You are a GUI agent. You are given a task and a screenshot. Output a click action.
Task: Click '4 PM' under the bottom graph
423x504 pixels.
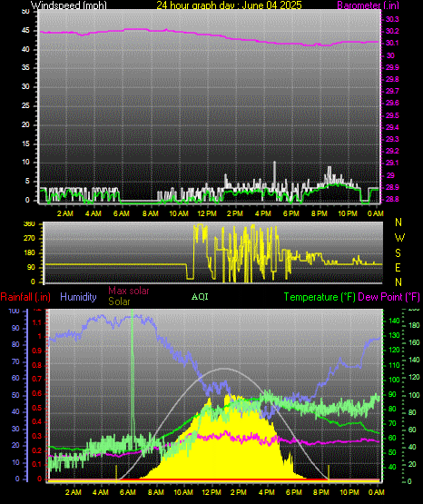pyautogui.click(x=267, y=492)
